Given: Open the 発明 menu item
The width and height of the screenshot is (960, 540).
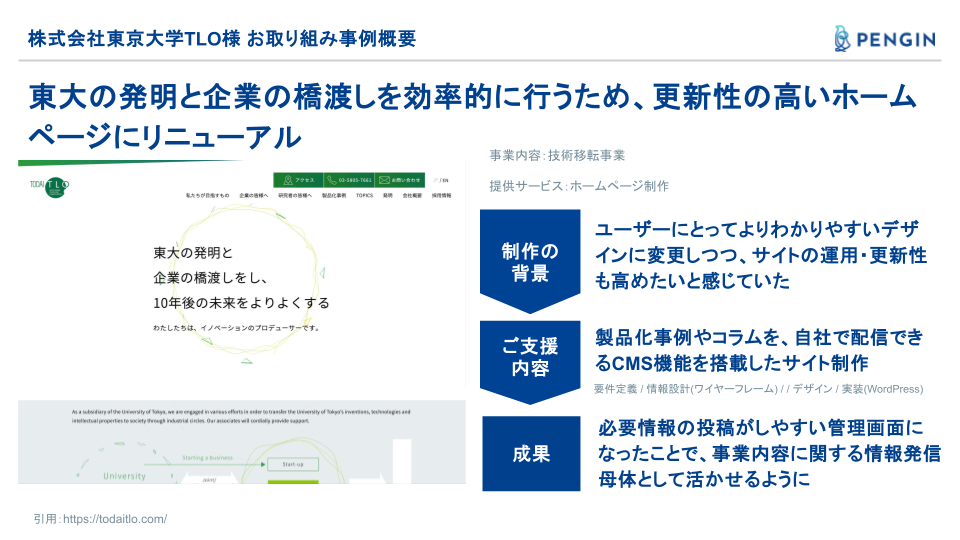Looking at the screenshot, I should pyautogui.click(x=388, y=195).
